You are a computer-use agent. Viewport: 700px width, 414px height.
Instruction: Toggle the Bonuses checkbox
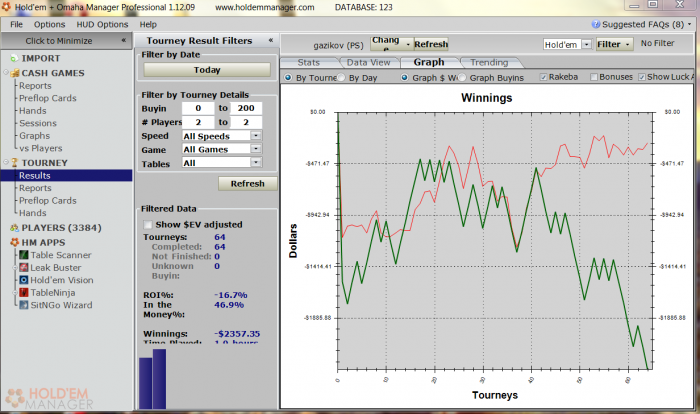(594, 77)
